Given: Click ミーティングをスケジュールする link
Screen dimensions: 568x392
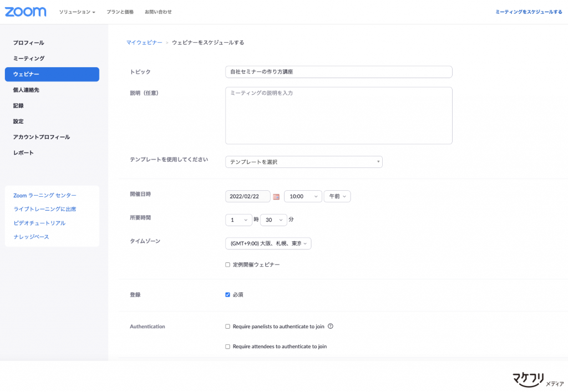Looking at the screenshot, I should (x=528, y=12).
